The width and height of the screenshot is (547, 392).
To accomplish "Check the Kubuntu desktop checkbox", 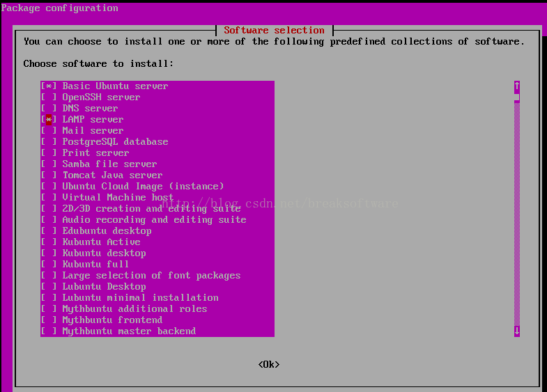I will coord(49,253).
